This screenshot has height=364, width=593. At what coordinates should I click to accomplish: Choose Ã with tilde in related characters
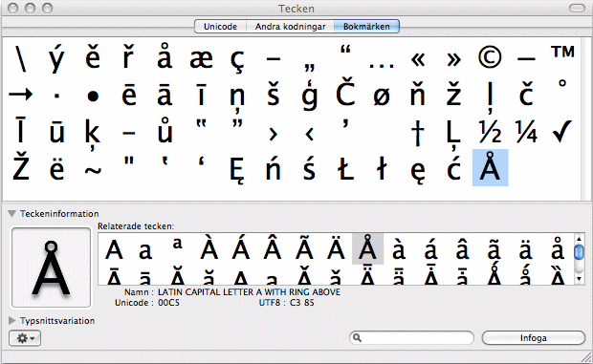pos(304,247)
